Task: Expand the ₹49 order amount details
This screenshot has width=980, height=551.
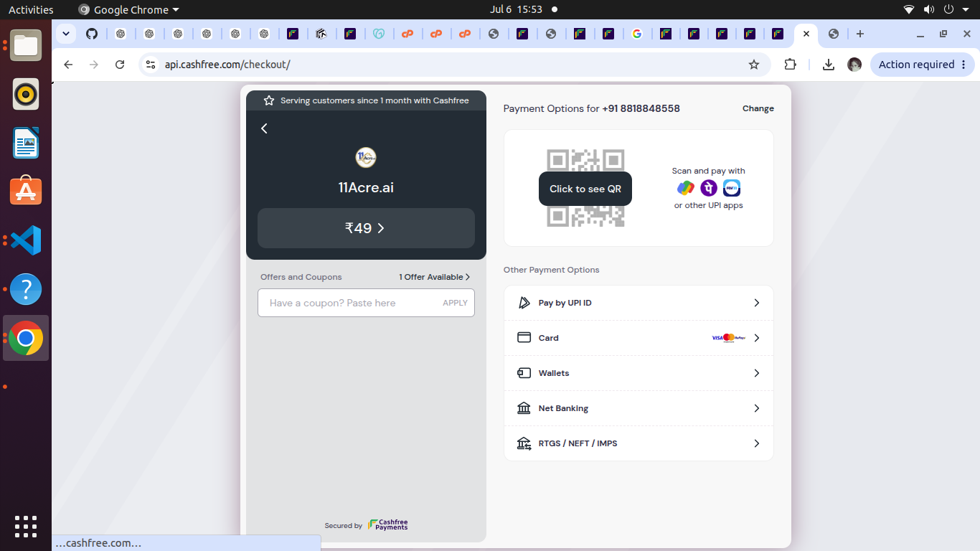Action: coord(366,228)
